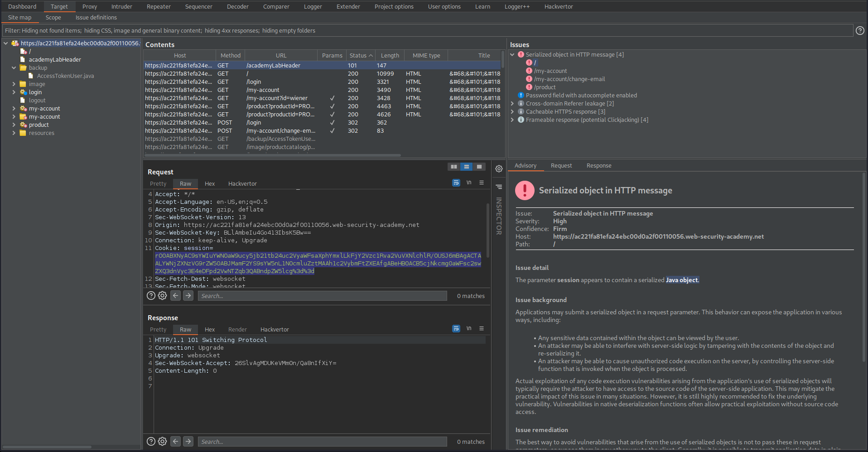
Task: Open Inspector settings gear icon
Action: (499, 168)
